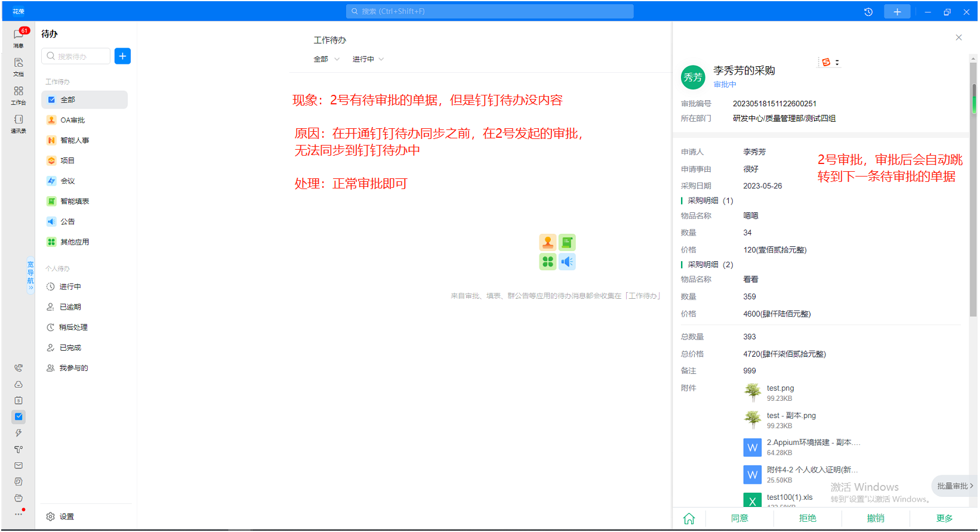Image resolution: width=980 pixels, height=532 pixels.
Task: Click the 同意 approve button
Action: point(739,518)
